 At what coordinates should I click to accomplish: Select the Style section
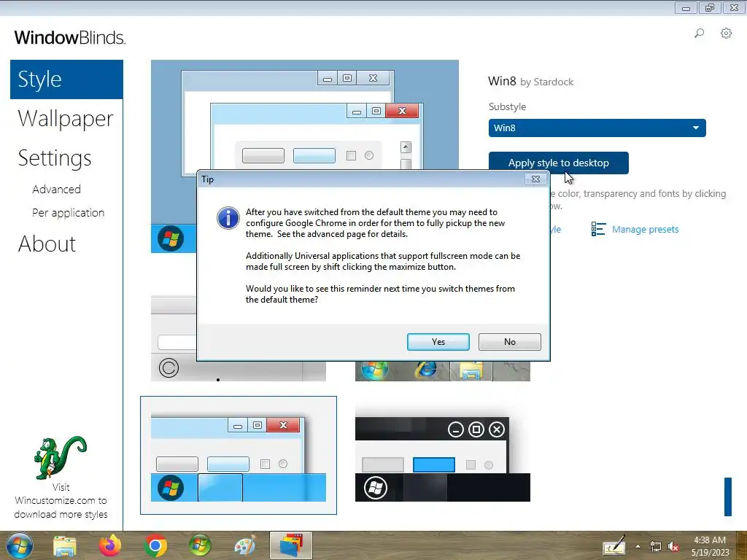tap(66, 79)
